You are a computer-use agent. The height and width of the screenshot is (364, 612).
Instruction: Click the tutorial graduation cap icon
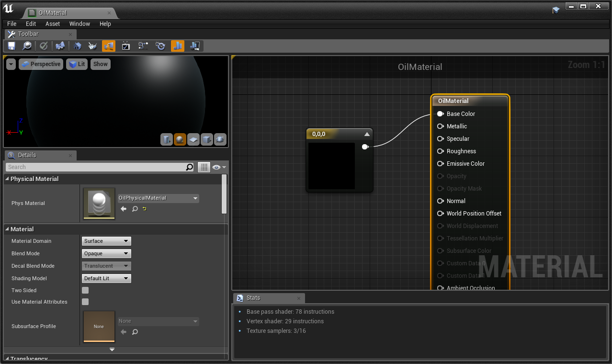[555, 10]
